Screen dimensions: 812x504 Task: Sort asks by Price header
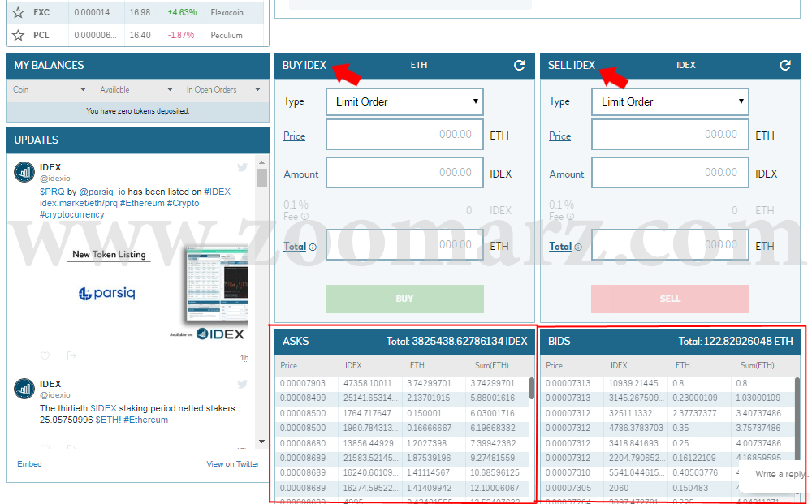pyautogui.click(x=288, y=366)
